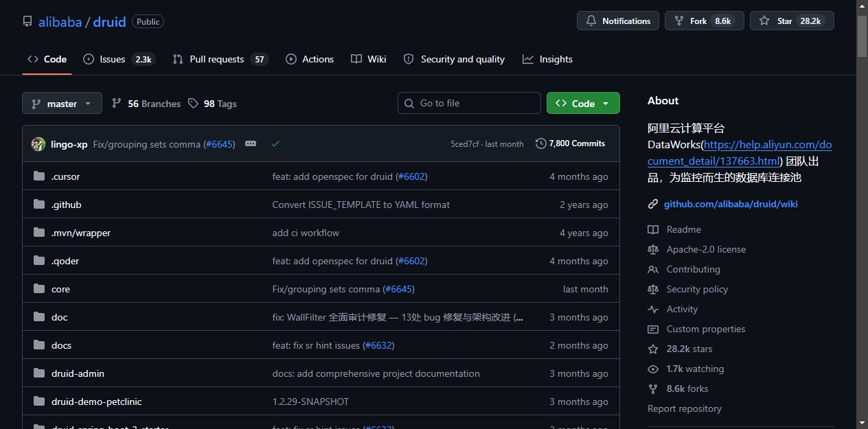
Task: Open the Pull requests tab
Action: point(220,59)
